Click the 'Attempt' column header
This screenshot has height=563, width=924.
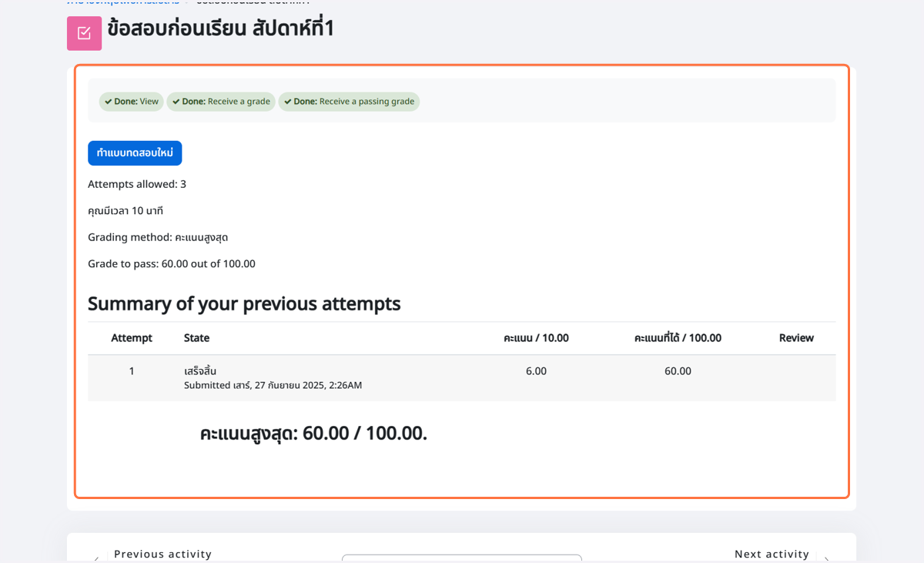pos(132,338)
